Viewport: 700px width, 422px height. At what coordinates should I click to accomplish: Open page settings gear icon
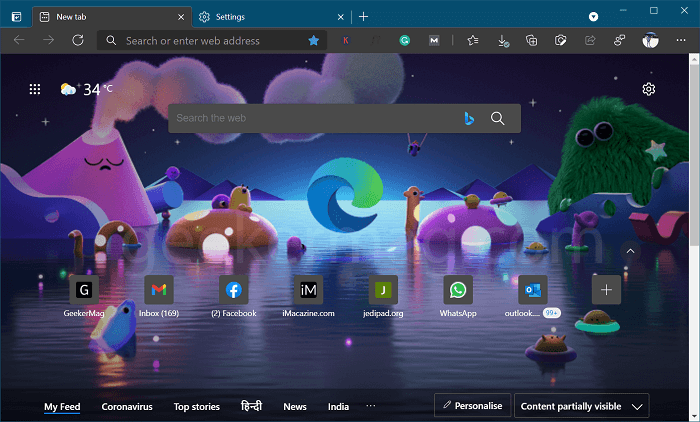point(649,89)
